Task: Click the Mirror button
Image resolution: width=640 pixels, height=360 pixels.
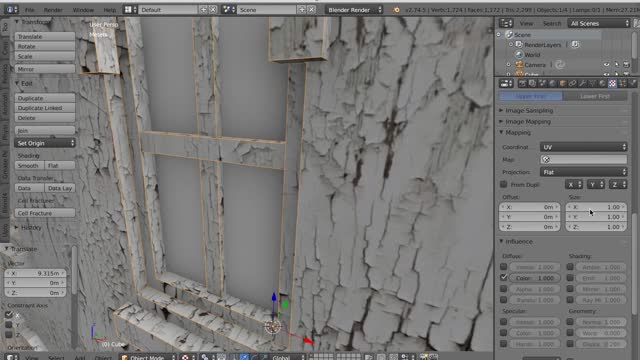Action: 45,69
